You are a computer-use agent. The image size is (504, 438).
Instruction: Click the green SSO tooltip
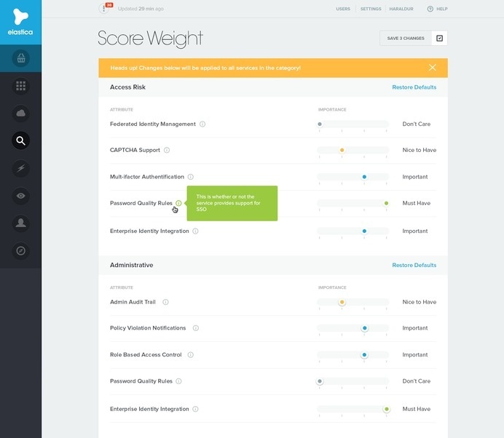tap(232, 203)
